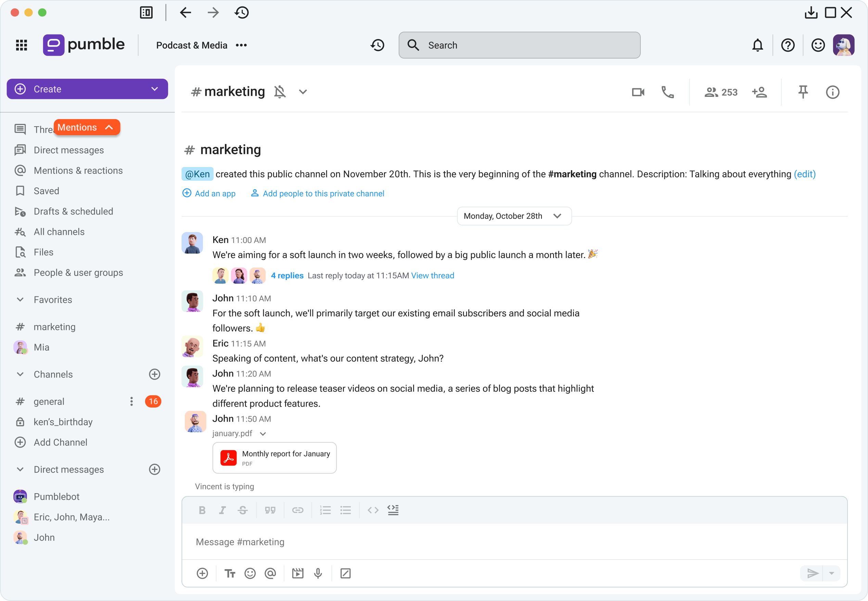Open the emoji picker in the composer
Image resolution: width=868 pixels, height=601 pixels.
pyautogui.click(x=250, y=573)
